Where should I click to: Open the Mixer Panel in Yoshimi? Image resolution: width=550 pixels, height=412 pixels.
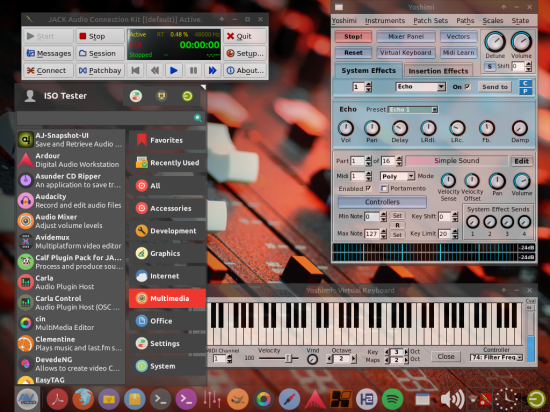coord(406,36)
